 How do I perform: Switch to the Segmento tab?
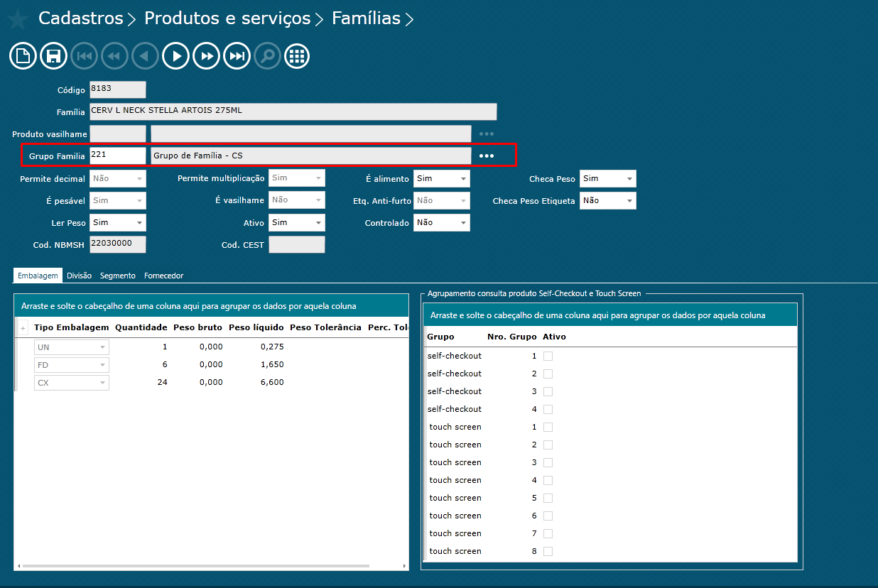point(118,276)
